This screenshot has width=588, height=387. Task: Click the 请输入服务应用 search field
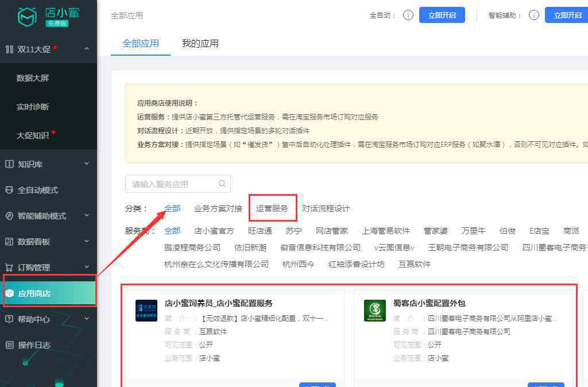pyautogui.click(x=178, y=184)
